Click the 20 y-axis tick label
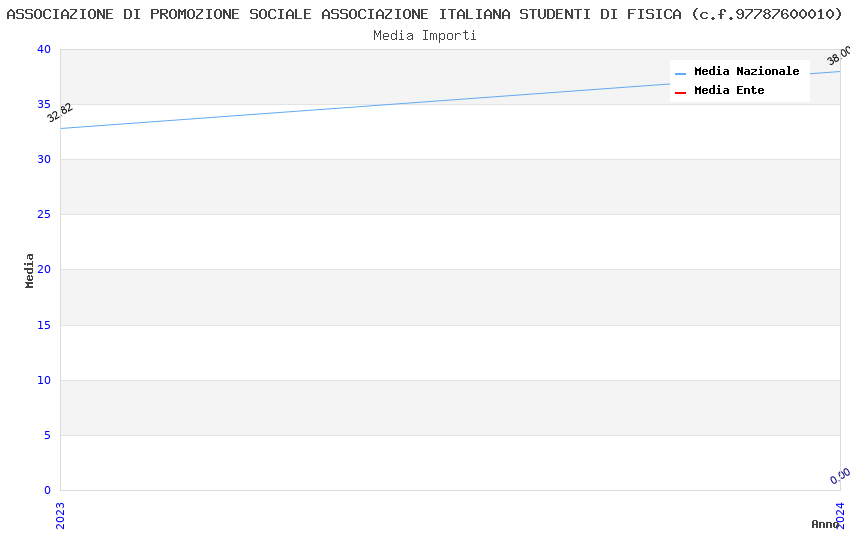This screenshot has height=550, width=850. [43, 270]
